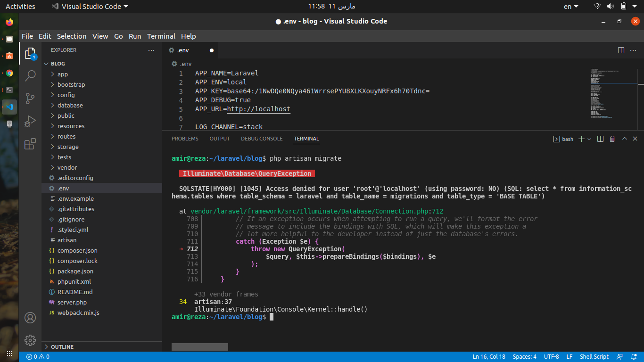Click the editor minimap

(x=613, y=94)
